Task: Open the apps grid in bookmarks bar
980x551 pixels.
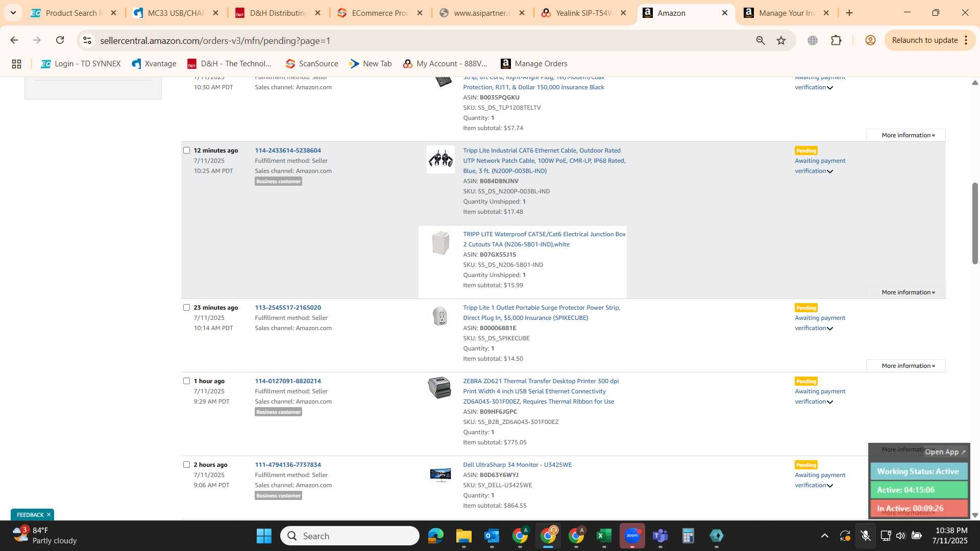Action: tap(16, 64)
